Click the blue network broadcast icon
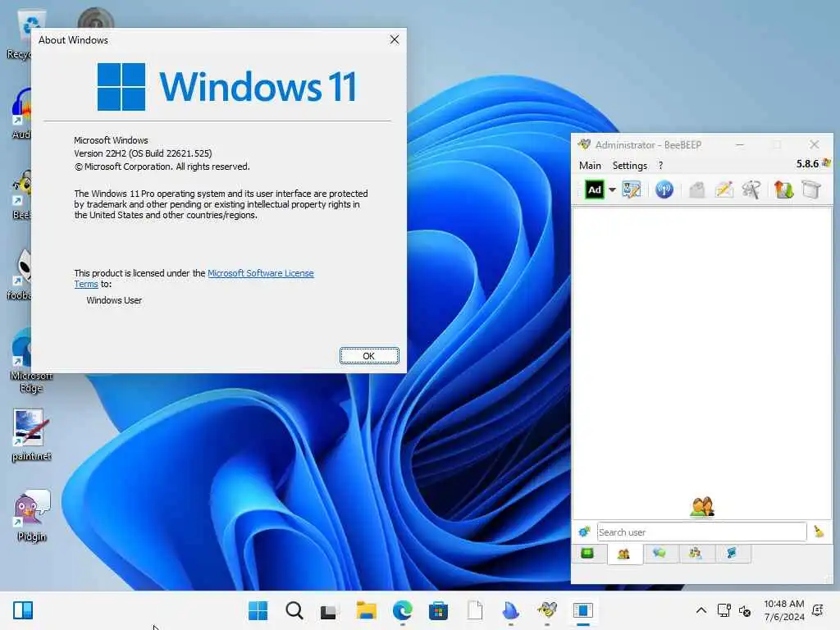 664,189
